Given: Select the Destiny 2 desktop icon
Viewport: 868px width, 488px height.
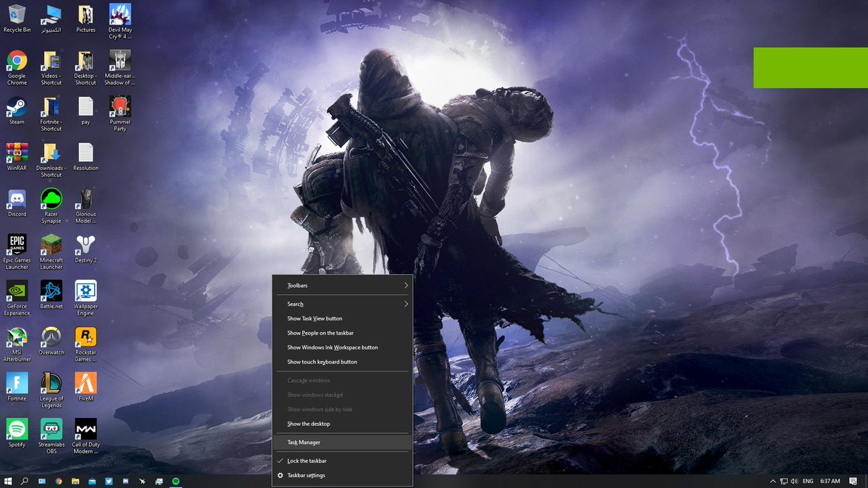Looking at the screenshot, I should pos(85,248).
